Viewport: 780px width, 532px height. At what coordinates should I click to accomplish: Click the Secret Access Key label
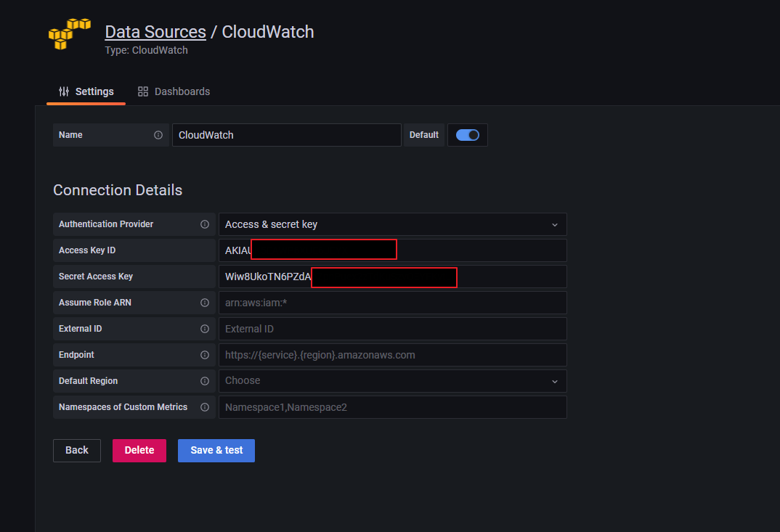(x=96, y=277)
